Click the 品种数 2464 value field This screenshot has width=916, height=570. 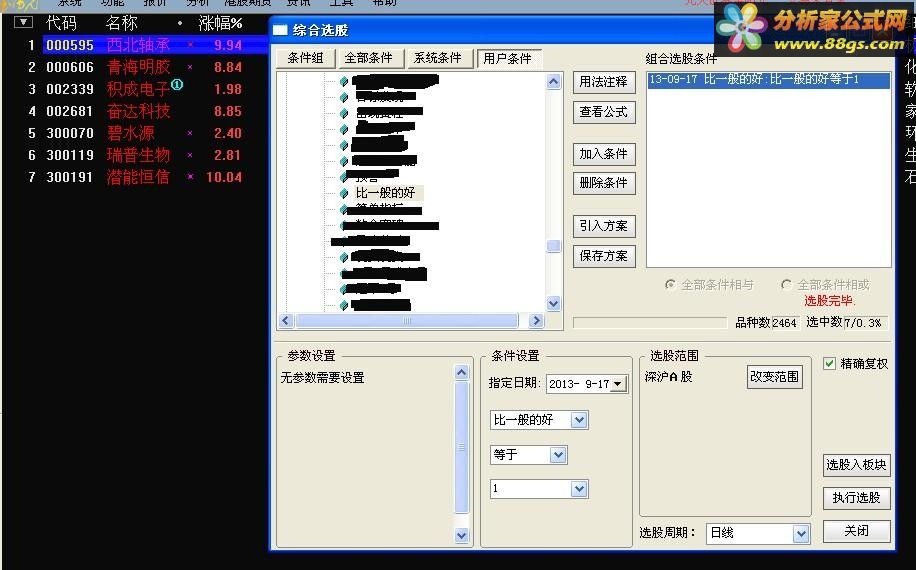(785, 323)
